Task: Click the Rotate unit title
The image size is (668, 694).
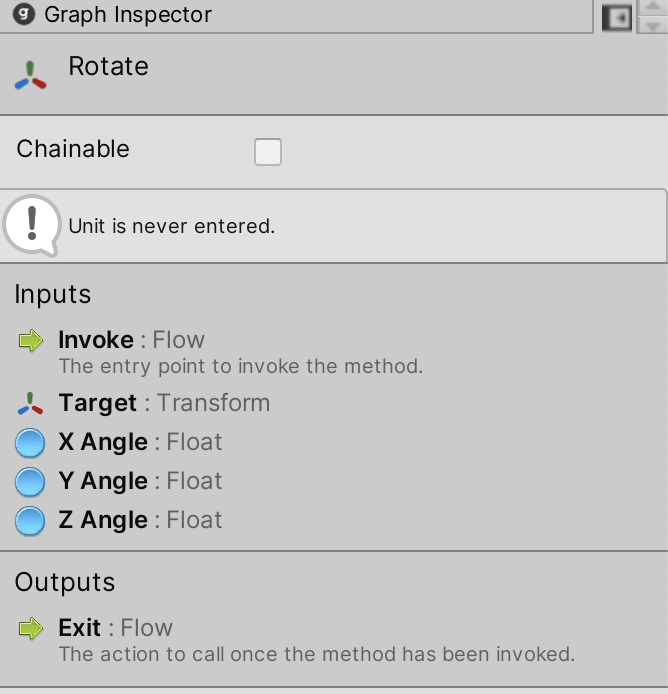Action: 108,67
